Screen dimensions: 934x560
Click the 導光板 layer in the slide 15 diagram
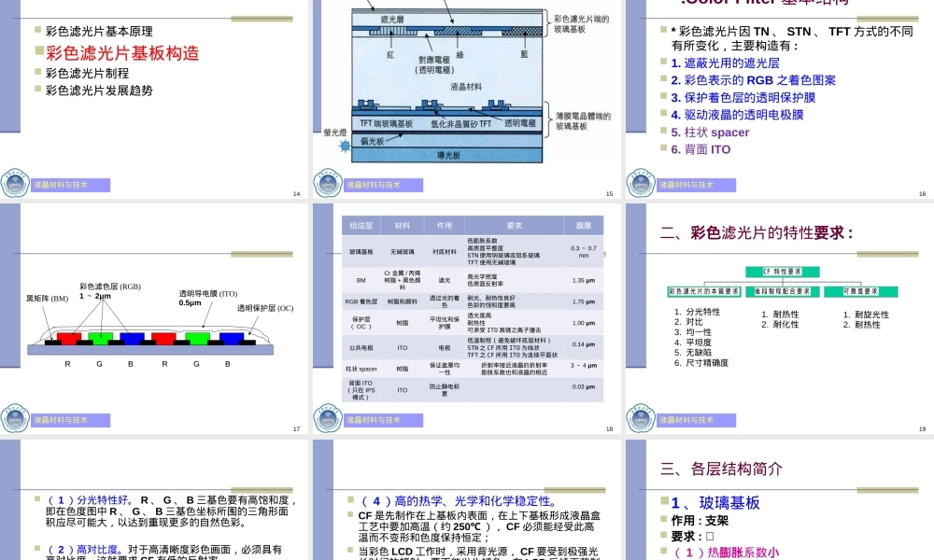447,155
